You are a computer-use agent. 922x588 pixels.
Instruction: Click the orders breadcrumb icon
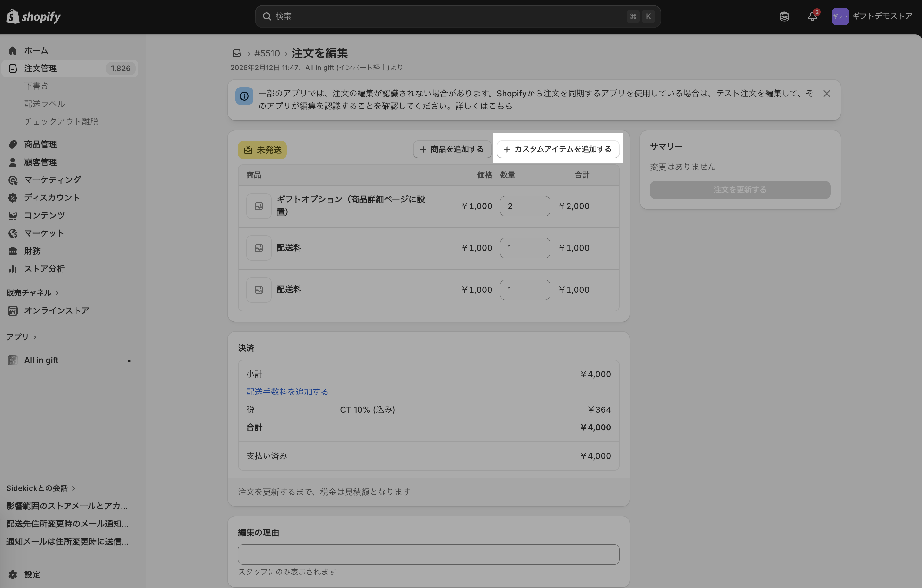pyautogui.click(x=237, y=53)
